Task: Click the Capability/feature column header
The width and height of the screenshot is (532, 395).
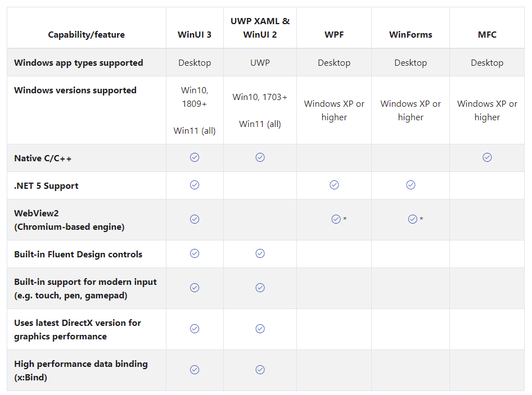Action: pyautogui.click(x=86, y=35)
